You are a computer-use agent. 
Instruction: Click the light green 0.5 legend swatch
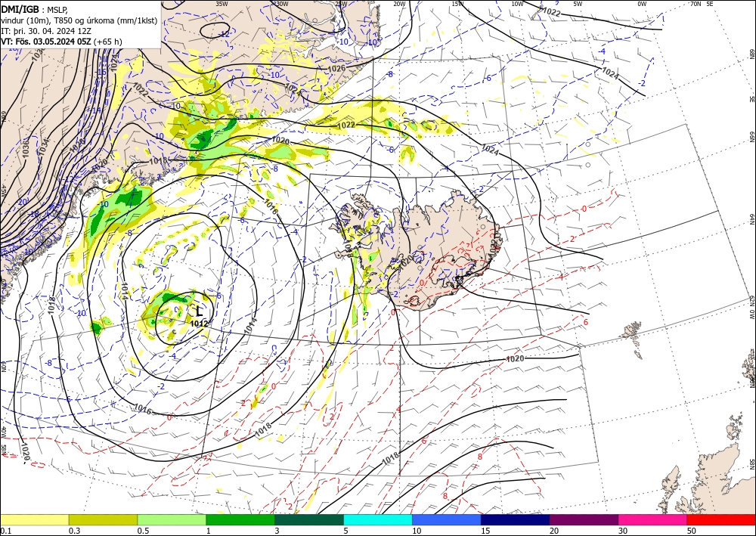[x=172, y=519]
